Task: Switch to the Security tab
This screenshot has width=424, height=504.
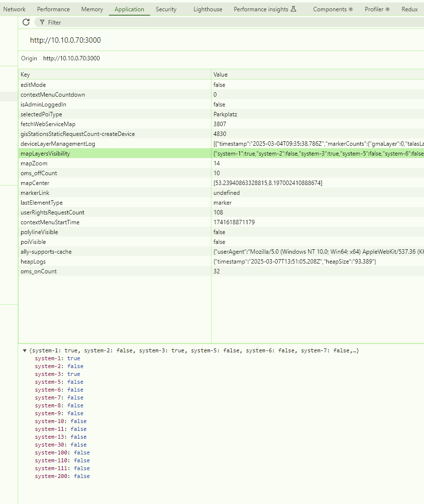Action: [x=166, y=9]
